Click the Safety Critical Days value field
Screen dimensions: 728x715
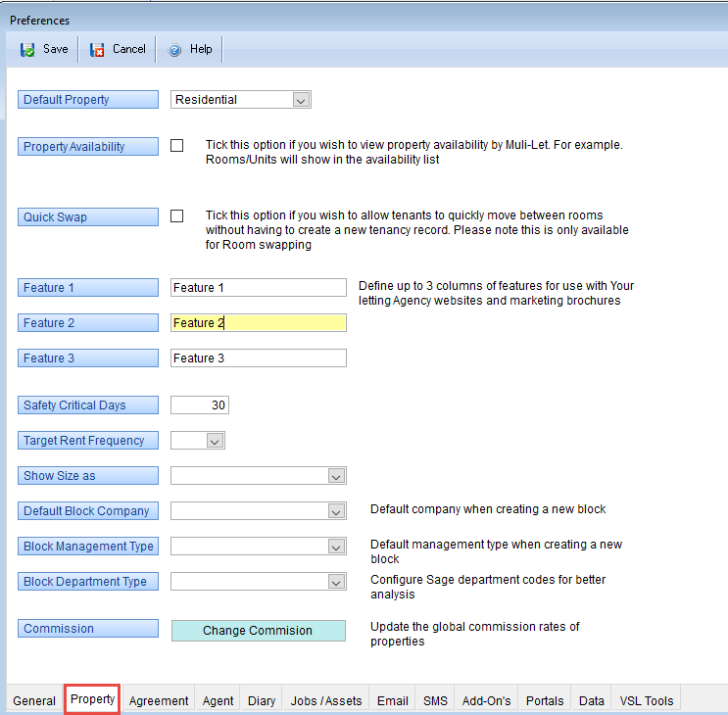(x=200, y=405)
